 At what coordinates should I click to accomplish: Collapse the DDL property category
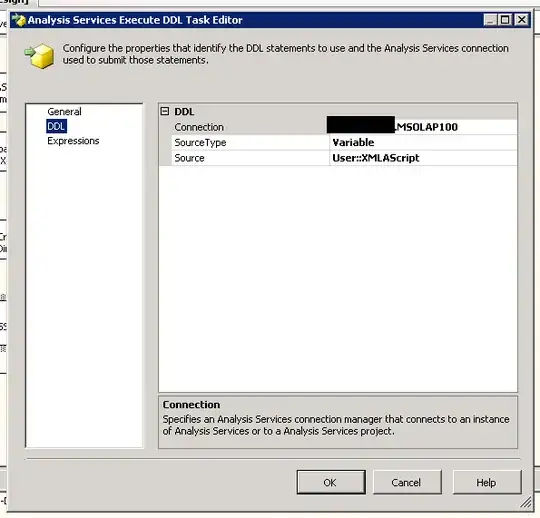(165, 111)
